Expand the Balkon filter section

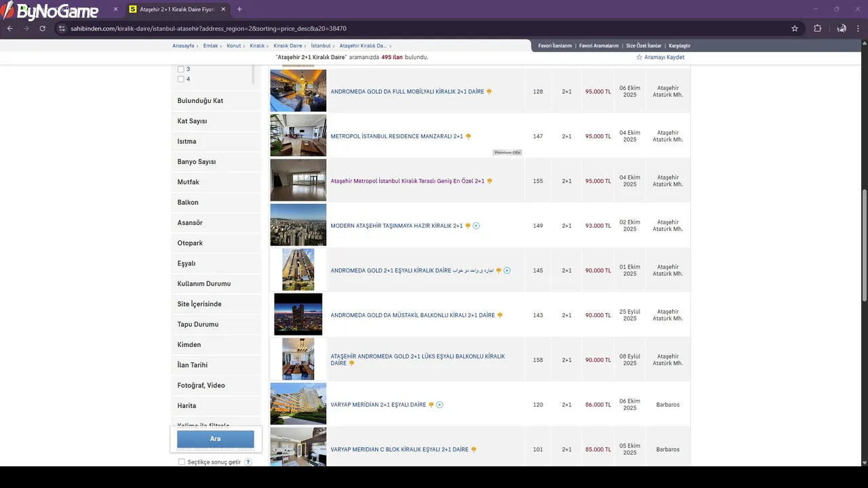(x=216, y=203)
